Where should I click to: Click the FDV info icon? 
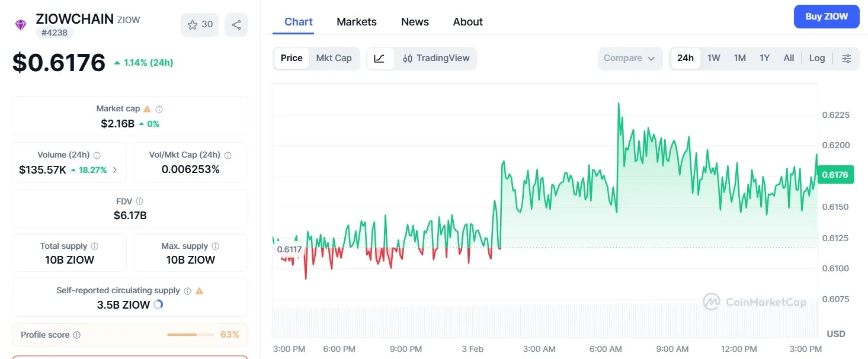coord(139,201)
